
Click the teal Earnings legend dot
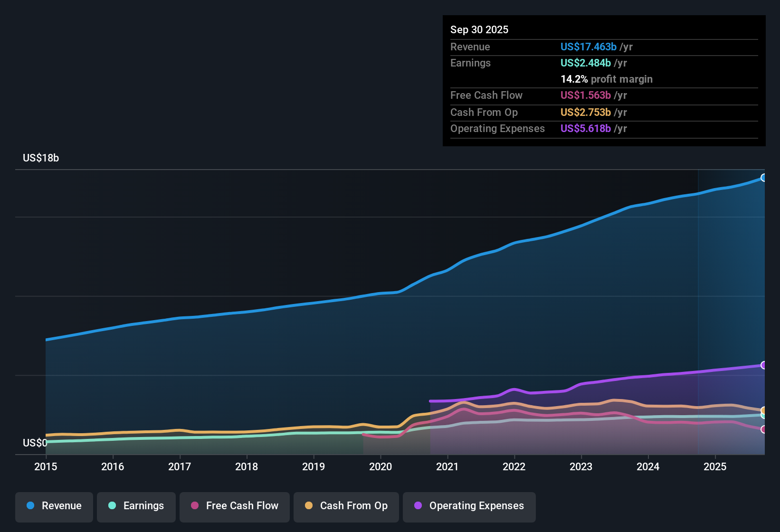pyautogui.click(x=113, y=506)
